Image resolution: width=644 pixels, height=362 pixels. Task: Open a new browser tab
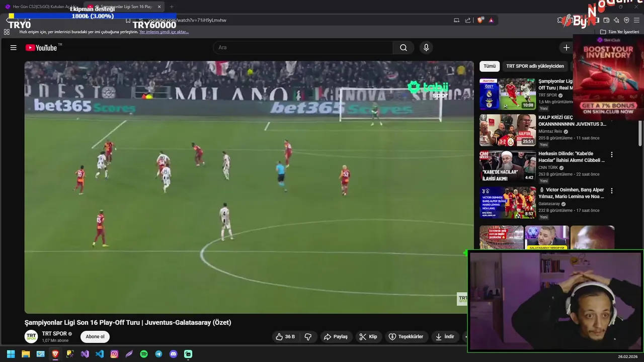pyautogui.click(x=172, y=7)
